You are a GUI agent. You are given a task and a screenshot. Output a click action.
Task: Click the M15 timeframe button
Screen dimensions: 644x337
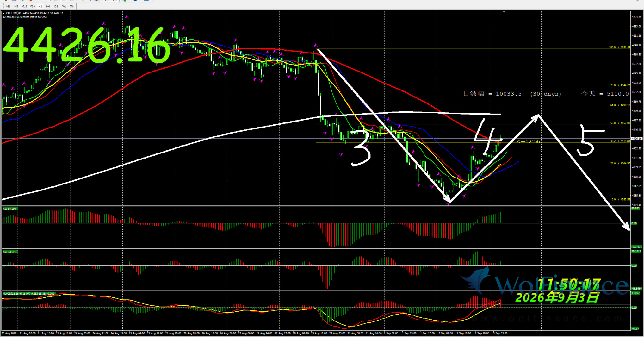[24, 6]
